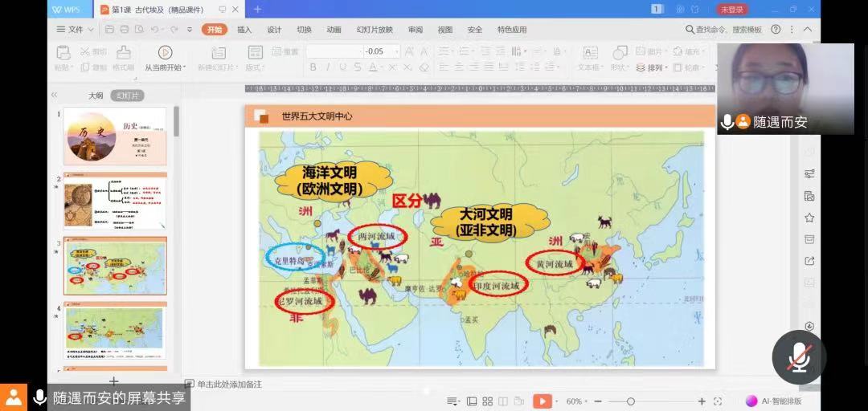Screen dimensions: 868x411
Task: Click the 未登录 login button
Action: tap(732, 9)
